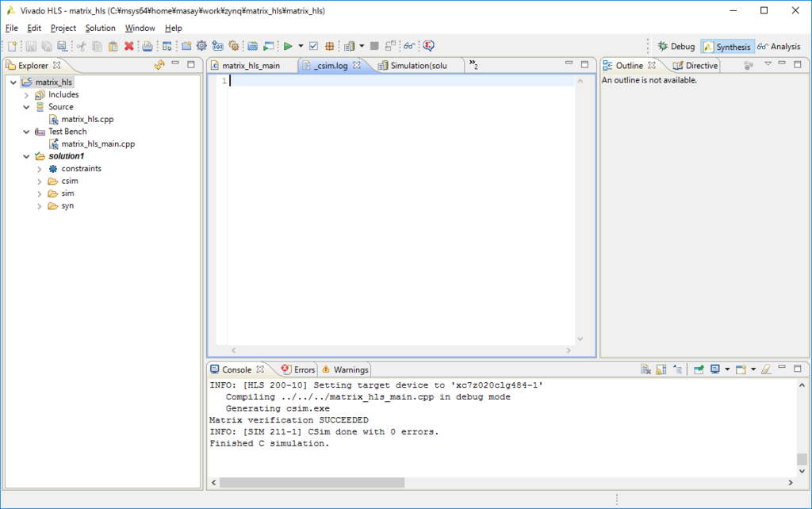812x509 pixels.
Task: Open the Outline view menu triangle
Action: coord(768,63)
